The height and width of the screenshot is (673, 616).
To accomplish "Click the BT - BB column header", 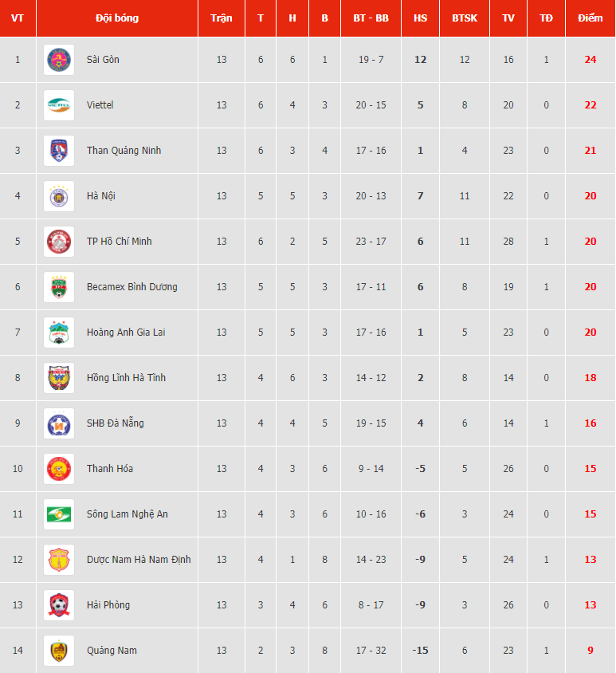I will 371,18.
